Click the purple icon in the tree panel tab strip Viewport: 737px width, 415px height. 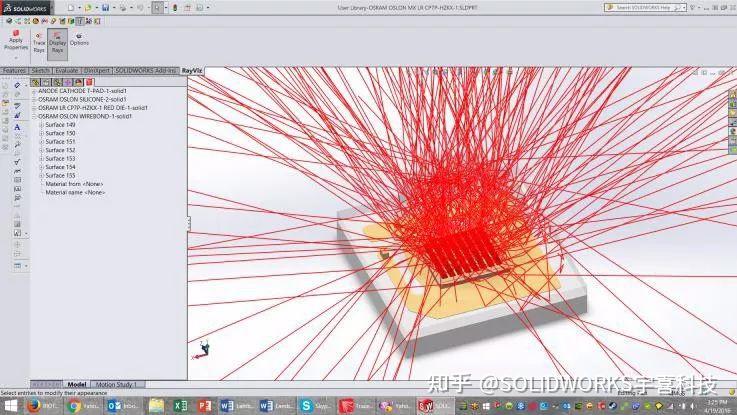pyautogui.click(x=68, y=82)
